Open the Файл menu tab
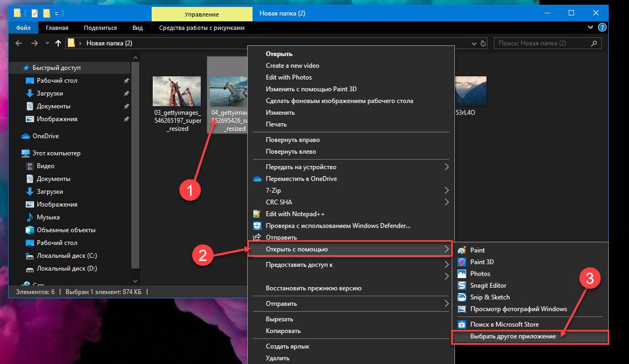629x364 pixels. (23, 28)
